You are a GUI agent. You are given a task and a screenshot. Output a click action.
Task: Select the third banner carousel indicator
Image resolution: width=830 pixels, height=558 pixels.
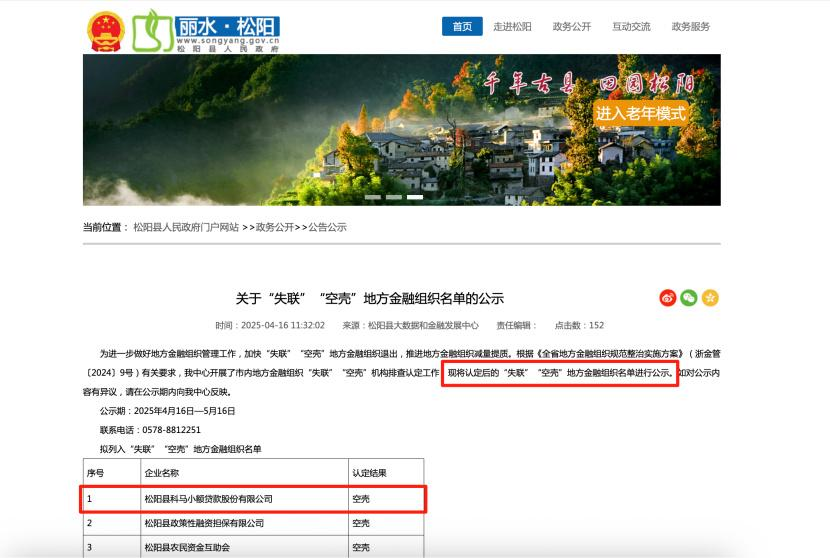[414, 197]
